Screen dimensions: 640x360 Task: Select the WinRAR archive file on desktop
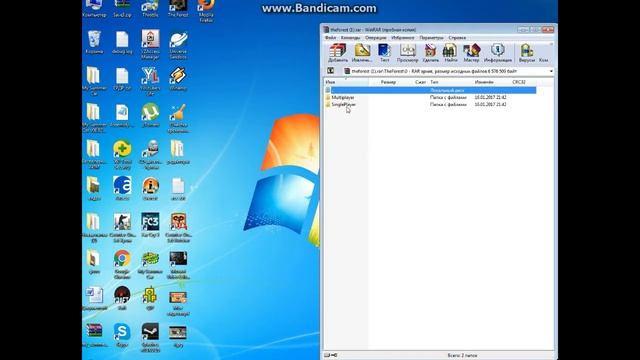94,335
